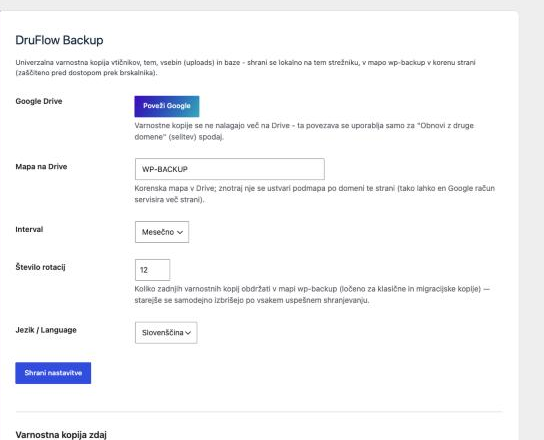Click the help text starting with Koliko zadnjih varnostnih kopij
Viewport: 544px width, 440px height.
click(x=312, y=294)
